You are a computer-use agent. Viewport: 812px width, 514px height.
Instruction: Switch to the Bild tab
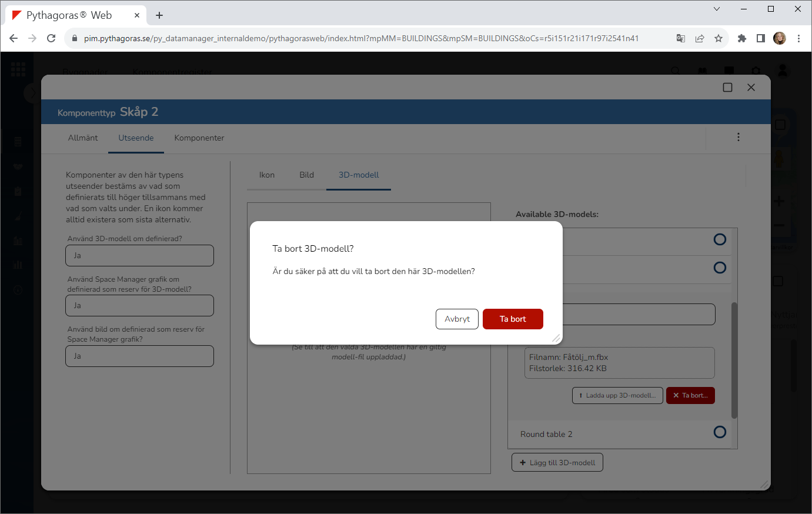click(306, 175)
